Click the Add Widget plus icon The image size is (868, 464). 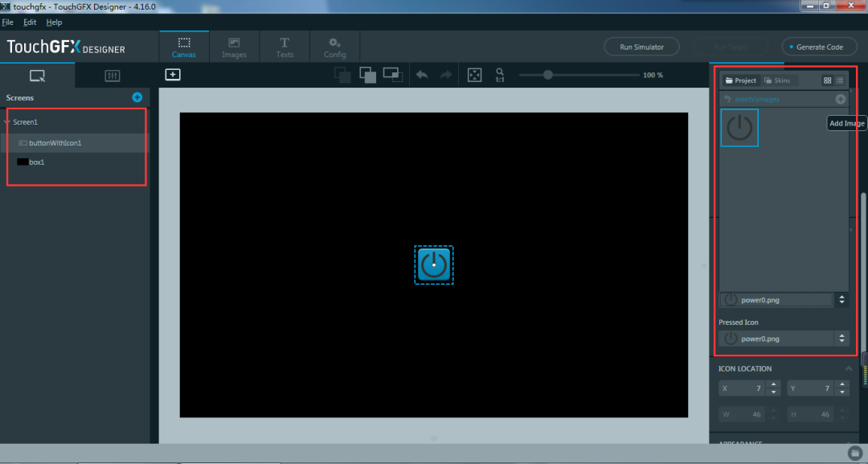point(172,75)
